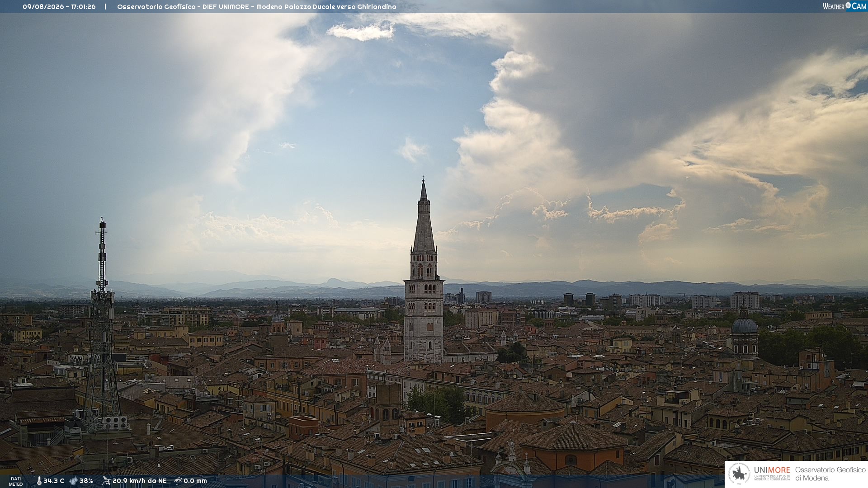Click the wind vane anemometer icon
Image resolution: width=868 pixels, height=488 pixels.
[x=106, y=481]
